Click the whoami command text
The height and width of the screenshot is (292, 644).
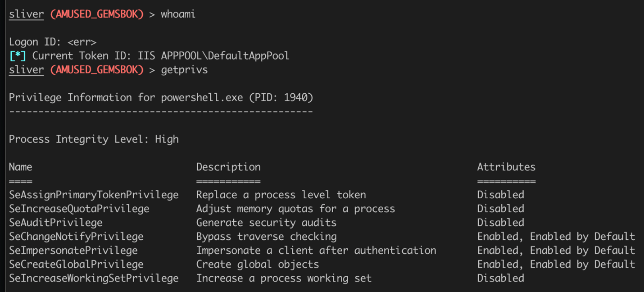coord(178,14)
